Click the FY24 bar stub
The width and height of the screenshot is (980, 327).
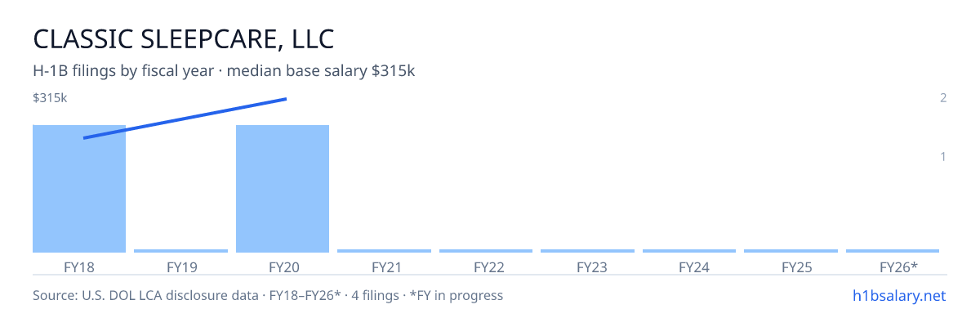689,251
